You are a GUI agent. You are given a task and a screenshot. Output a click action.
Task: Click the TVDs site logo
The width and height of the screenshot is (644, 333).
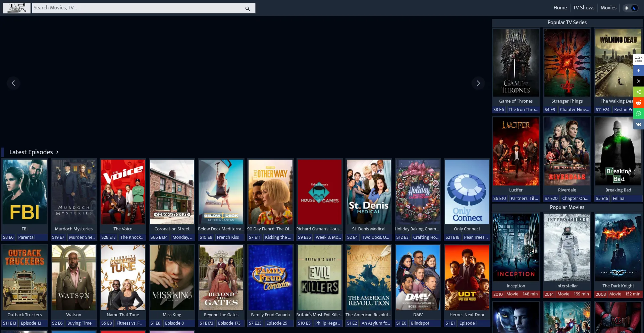(16, 8)
